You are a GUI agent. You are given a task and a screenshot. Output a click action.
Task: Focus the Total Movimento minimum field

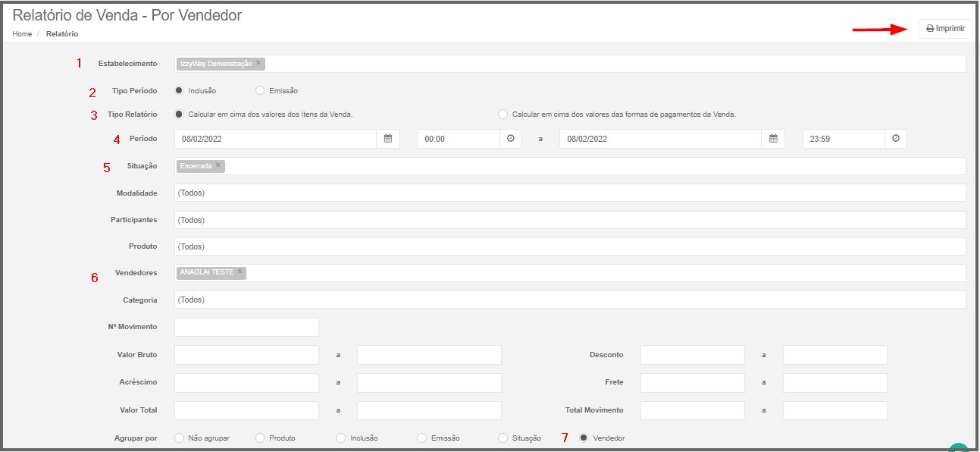pos(693,410)
